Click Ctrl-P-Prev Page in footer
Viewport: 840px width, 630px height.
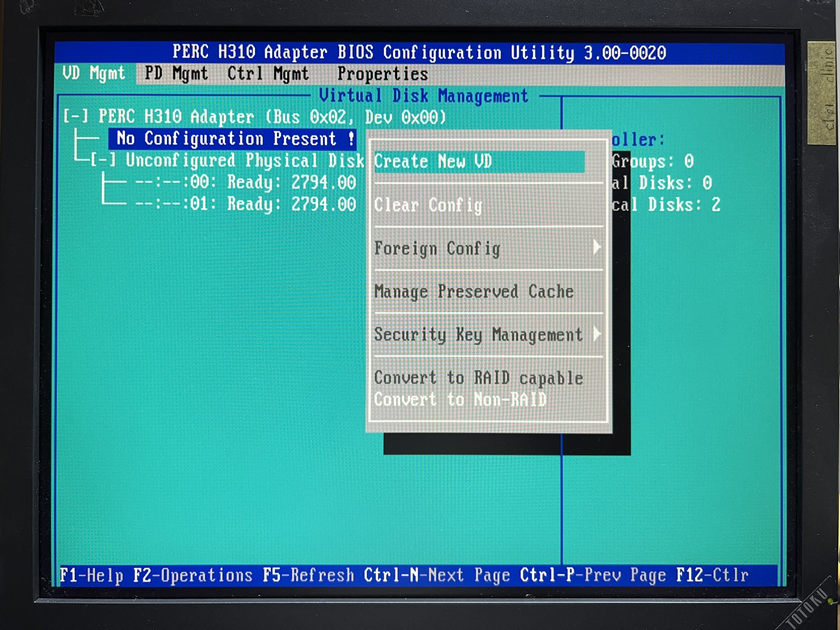pyautogui.click(x=593, y=575)
